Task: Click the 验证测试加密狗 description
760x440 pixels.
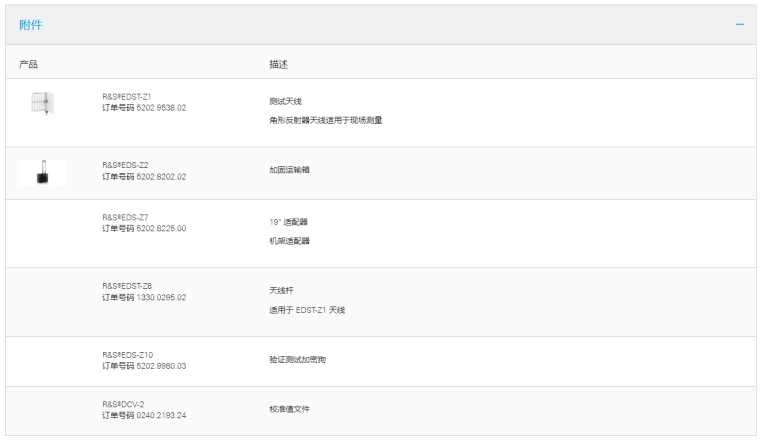Action: click(x=292, y=359)
